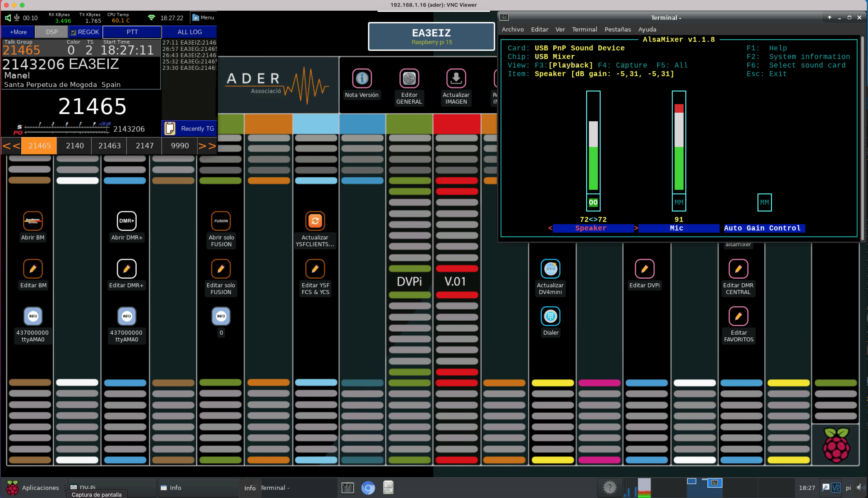Viewport: 868px width, 498px height.
Task: Click the EA3EIZ Raspberry pi 15 banner
Action: (431, 37)
